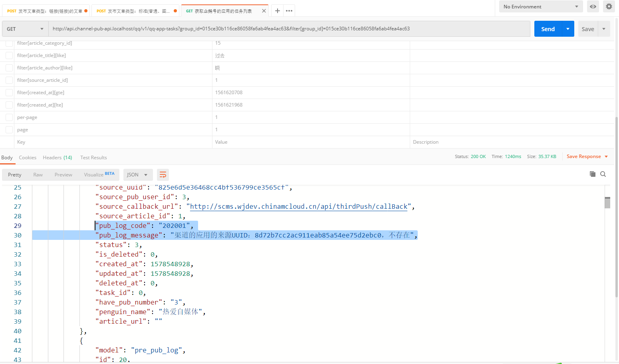The height and width of the screenshot is (364, 619).
Task: Open search in response with magnifier icon
Action: (x=603, y=174)
